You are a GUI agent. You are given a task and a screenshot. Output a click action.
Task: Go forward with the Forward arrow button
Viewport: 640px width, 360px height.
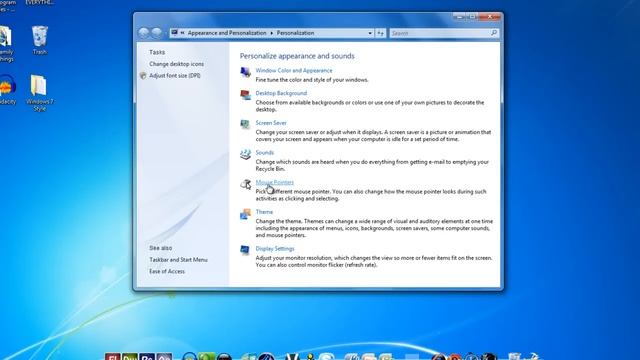157,33
